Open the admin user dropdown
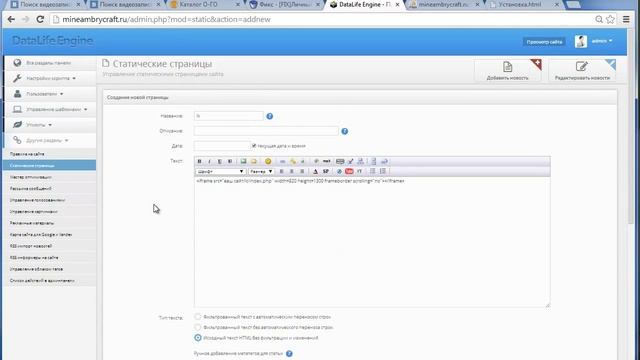The image size is (640, 360). (602, 41)
